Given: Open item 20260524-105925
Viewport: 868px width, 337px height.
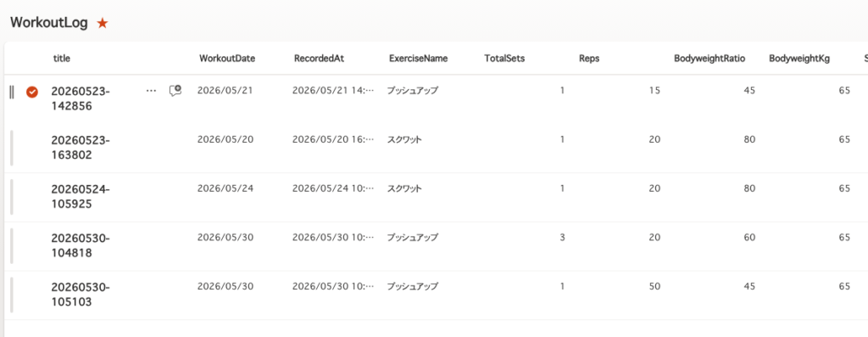Looking at the screenshot, I should (81, 197).
